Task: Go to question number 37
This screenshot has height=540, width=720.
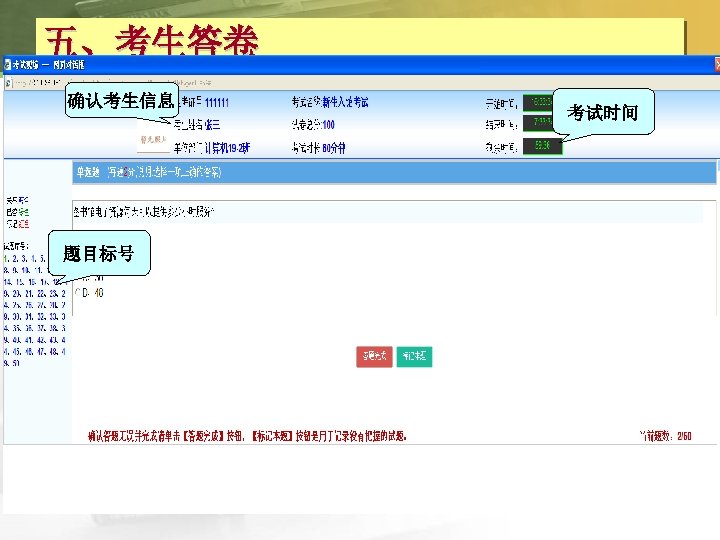Action: [x=41, y=329]
